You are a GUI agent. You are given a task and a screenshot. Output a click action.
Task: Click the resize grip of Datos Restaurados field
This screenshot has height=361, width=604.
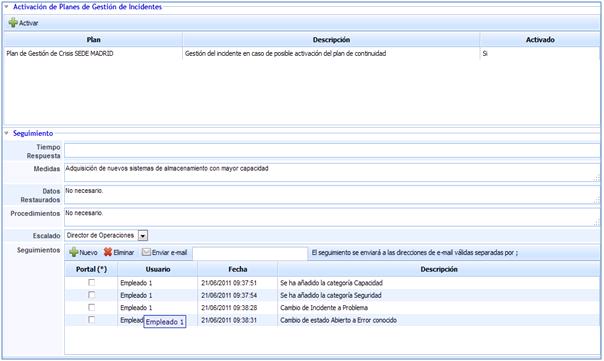pos(597,200)
